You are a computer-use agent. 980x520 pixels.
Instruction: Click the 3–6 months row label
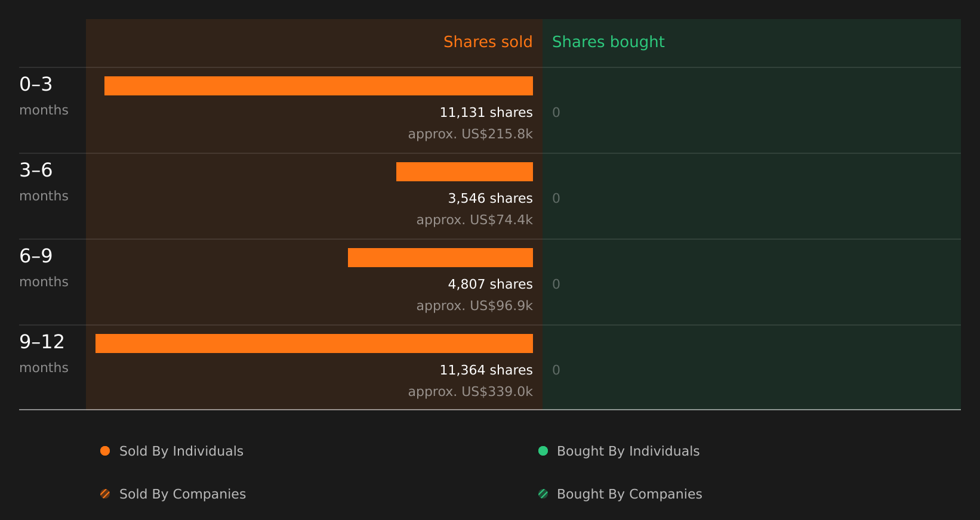(x=44, y=182)
